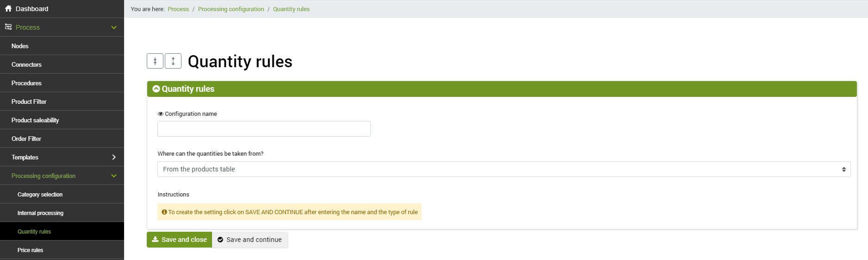The width and height of the screenshot is (868, 260).
Task: Click the collapse all sections icon button
Action: click(x=155, y=61)
